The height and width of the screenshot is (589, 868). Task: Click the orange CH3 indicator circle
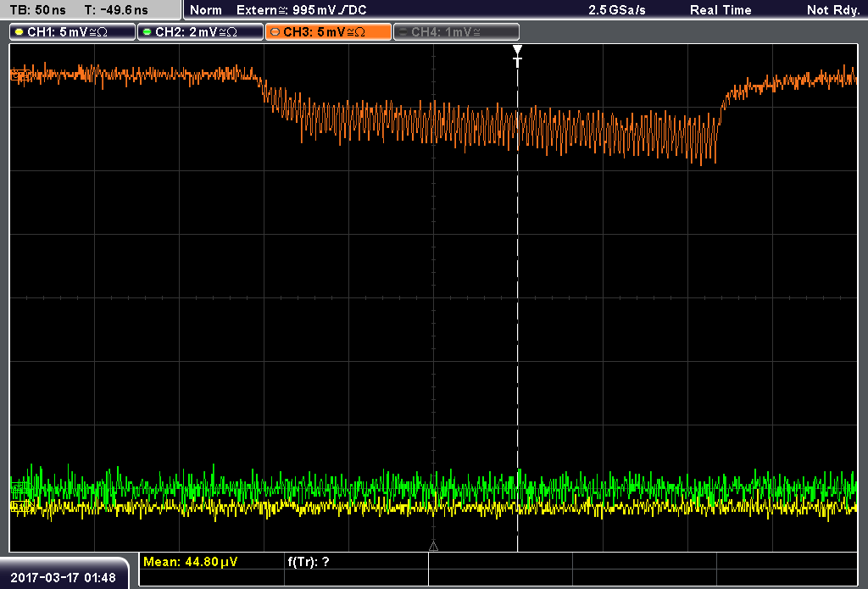(x=275, y=32)
